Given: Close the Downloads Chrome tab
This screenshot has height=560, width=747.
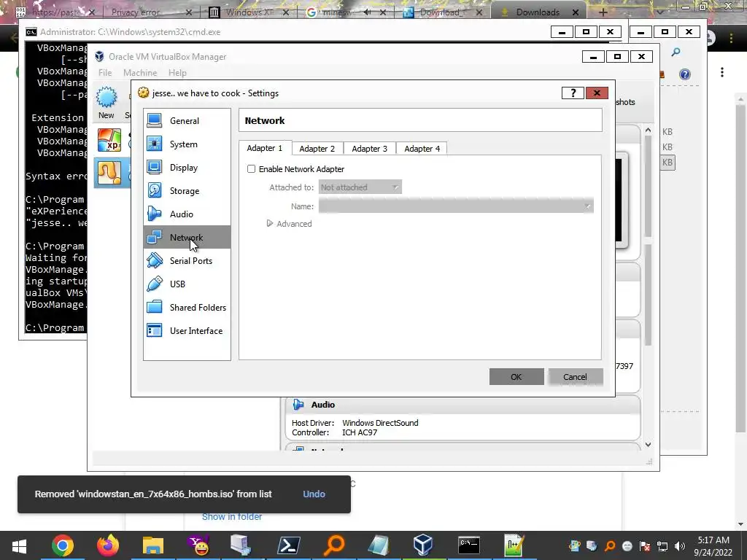Looking at the screenshot, I should [x=576, y=12].
